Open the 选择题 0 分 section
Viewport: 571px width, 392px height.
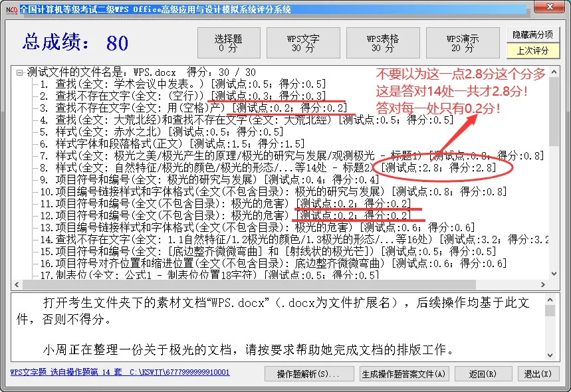(229, 43)
